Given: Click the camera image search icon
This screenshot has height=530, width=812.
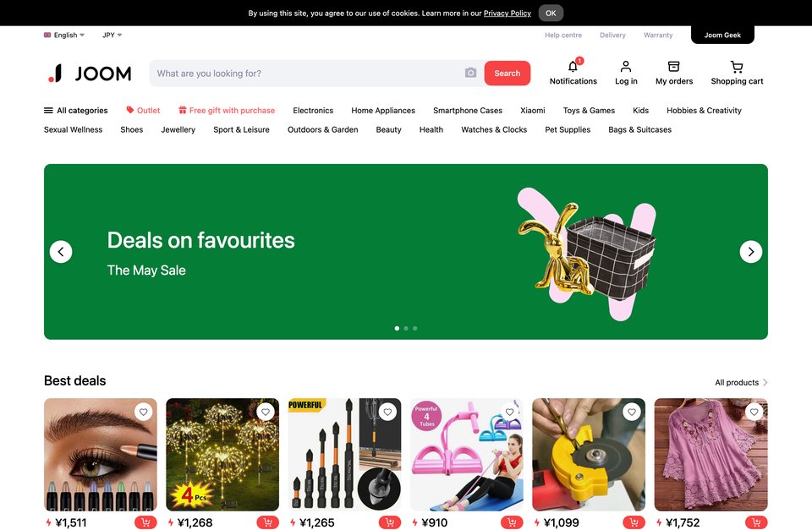Looking at the screenshot, I should 470,73.
